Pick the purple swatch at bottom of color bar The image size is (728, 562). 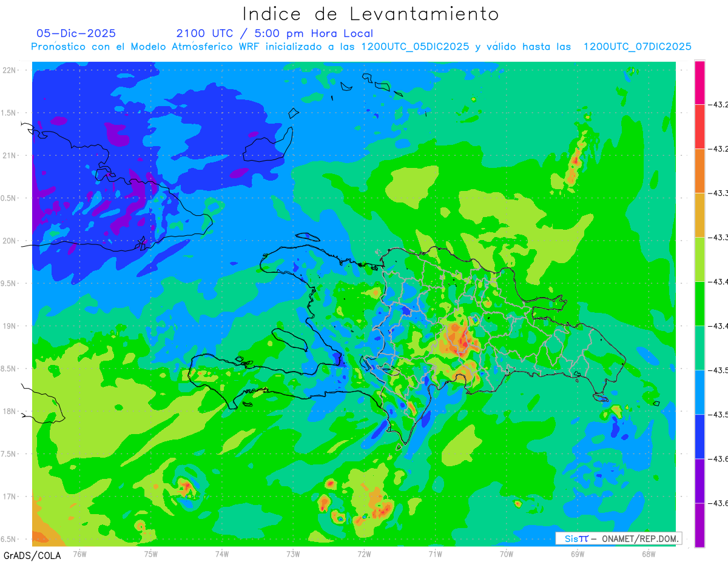[699, 525]
